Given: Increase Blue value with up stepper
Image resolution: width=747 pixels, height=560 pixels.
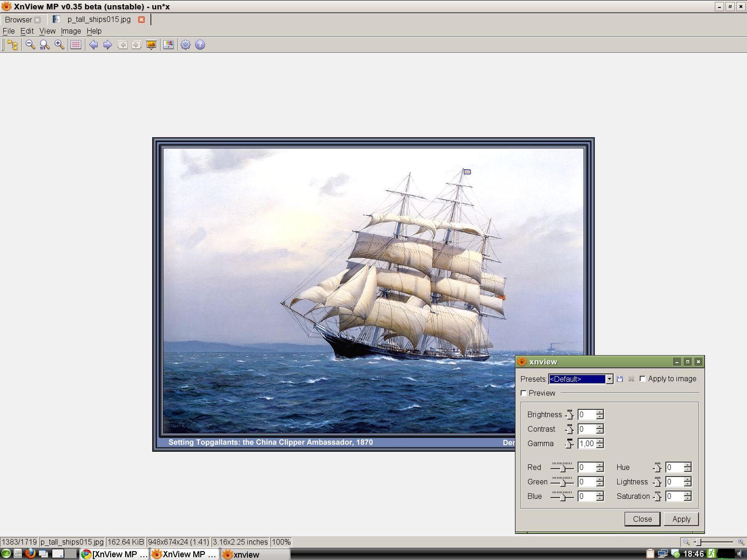Looking at the screenshot, I should (x=600, y=494).
